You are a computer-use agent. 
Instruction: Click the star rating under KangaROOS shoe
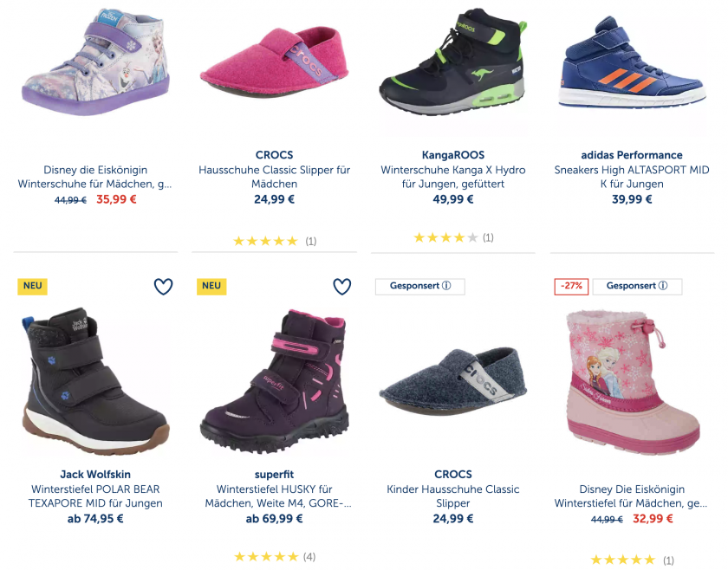(x=445, y=237)
